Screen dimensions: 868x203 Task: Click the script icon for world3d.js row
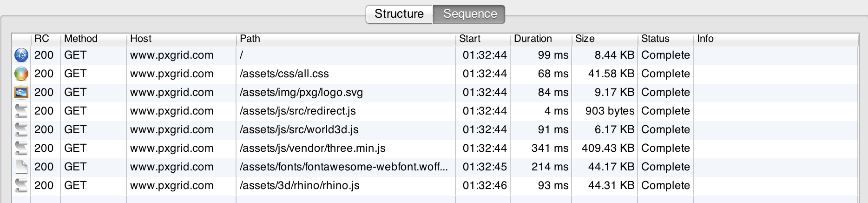tap(21, 129)
